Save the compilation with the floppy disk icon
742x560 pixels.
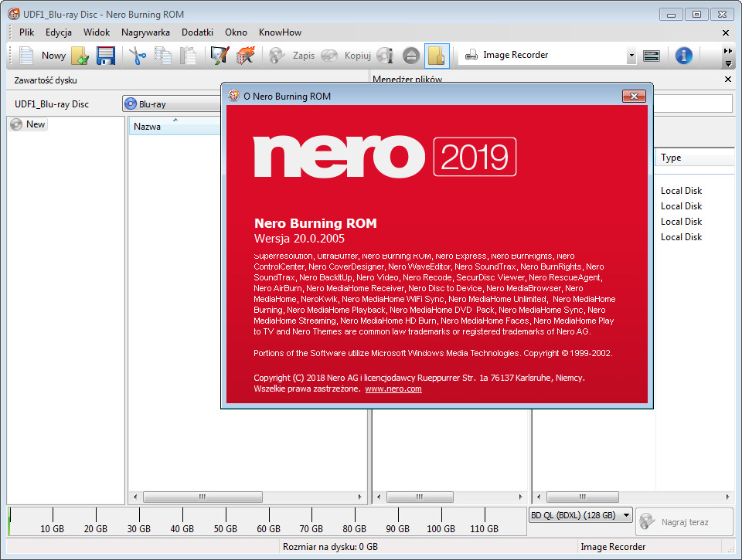click(106, 56)
